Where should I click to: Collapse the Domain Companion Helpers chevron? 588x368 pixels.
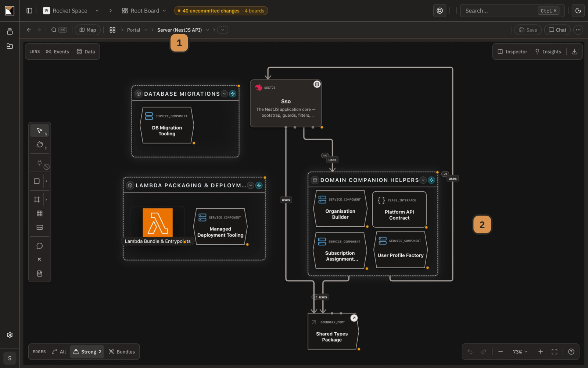pyautogui.click(x=423, y=180)
